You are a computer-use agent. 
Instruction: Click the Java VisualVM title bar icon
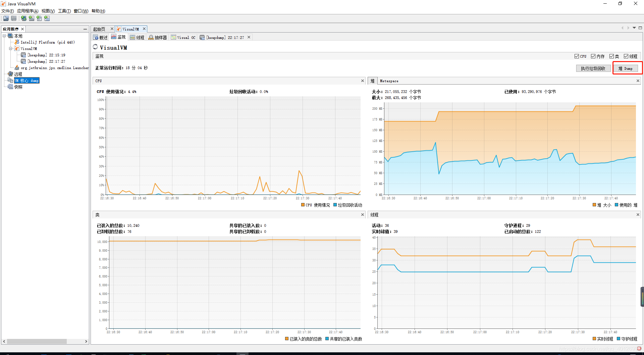3,4
